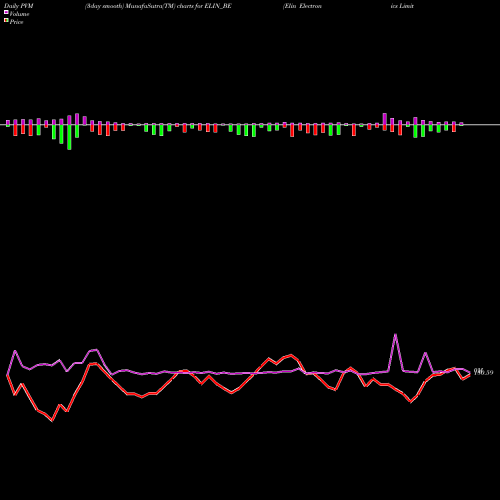The height and width of the screenshot is (500, 500).
Task: Click the 'Elin Electron' company name text
Action: coord(303,6)
